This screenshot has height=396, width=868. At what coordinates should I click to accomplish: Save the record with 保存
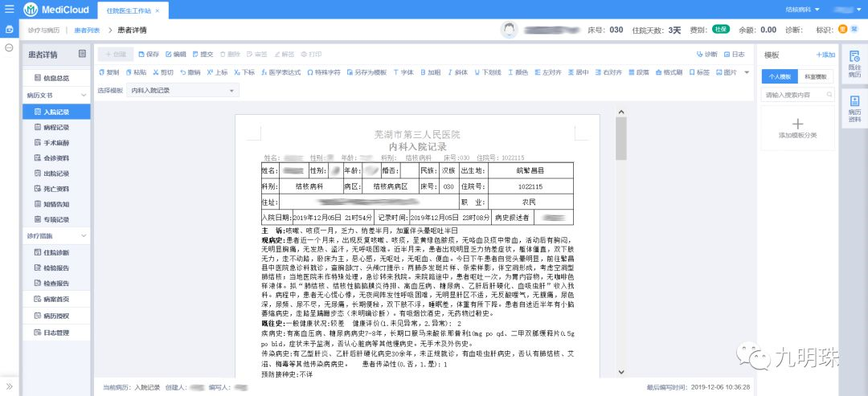tap(149, 54)
